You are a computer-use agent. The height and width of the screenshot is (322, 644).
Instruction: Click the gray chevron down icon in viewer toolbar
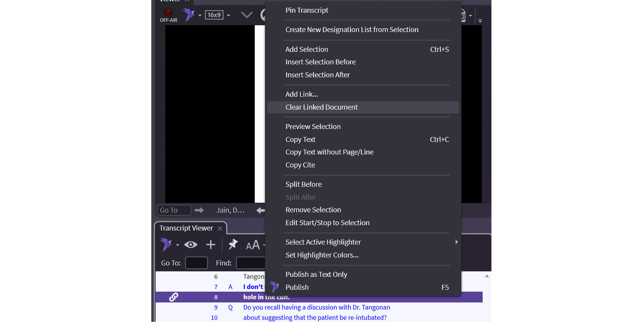pyautogui.click(x=247, y=15)
